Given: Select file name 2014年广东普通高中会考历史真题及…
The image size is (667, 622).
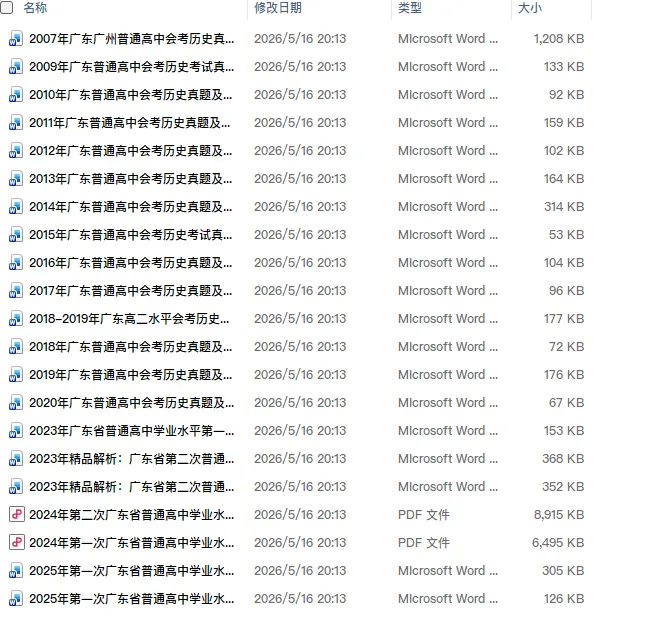Looking at the screenshot, I should point(131,207).
